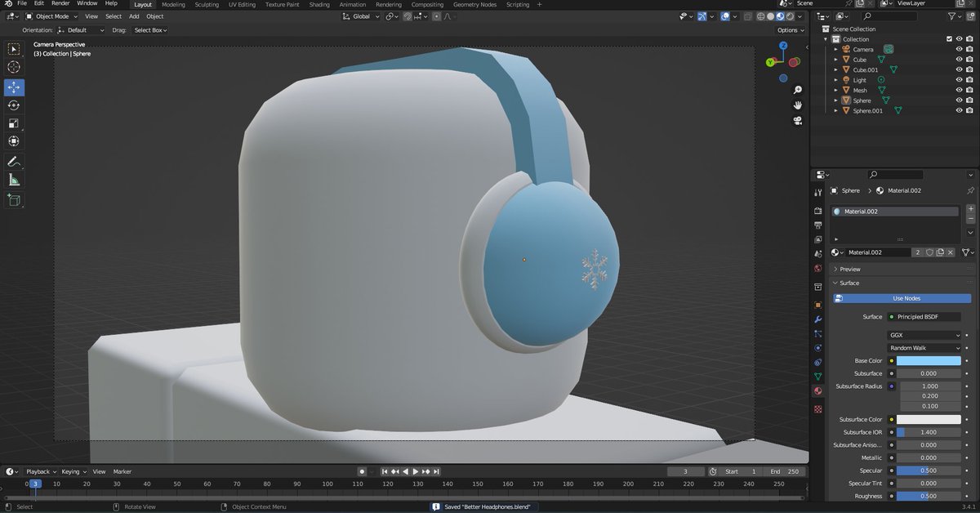Select the Select Box tool
Screen dimensions: 980x513
pyautogui.click(x=14, y=50)
